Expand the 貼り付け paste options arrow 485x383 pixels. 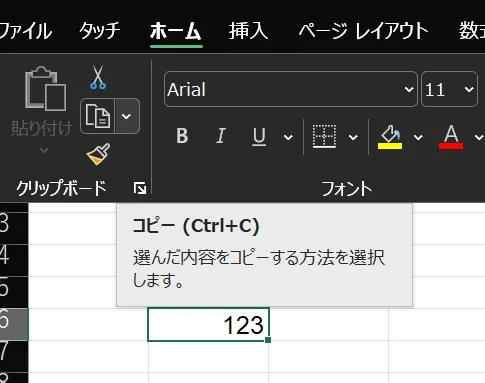[44, 151]
